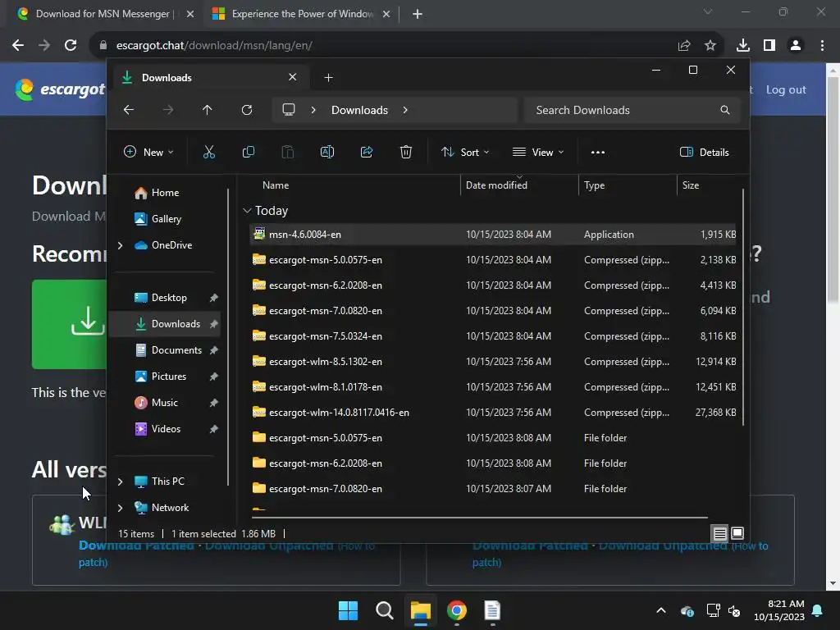Toggle the Details pane button
Viewport: 840px width, 630px height.
click(705, 152)
